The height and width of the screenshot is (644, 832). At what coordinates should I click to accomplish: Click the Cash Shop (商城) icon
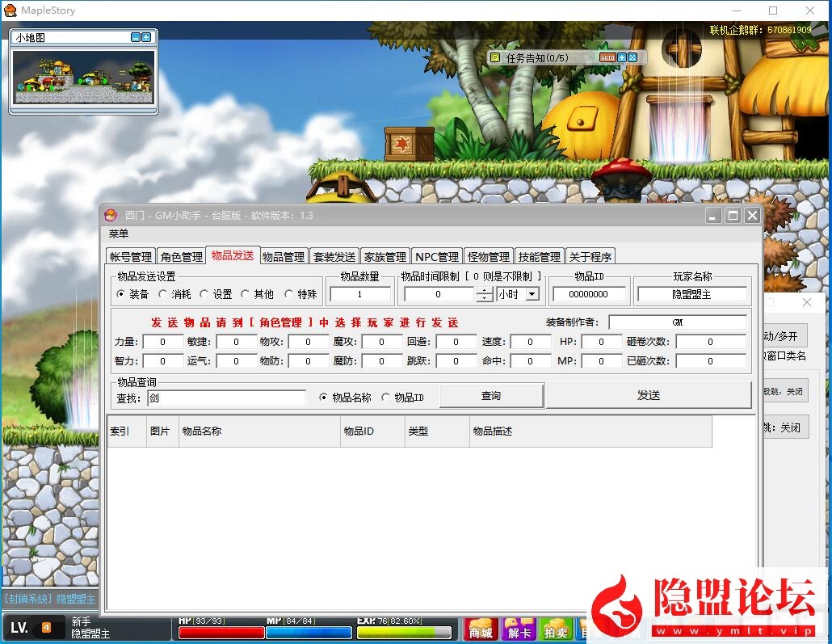[x=481, y=631]
